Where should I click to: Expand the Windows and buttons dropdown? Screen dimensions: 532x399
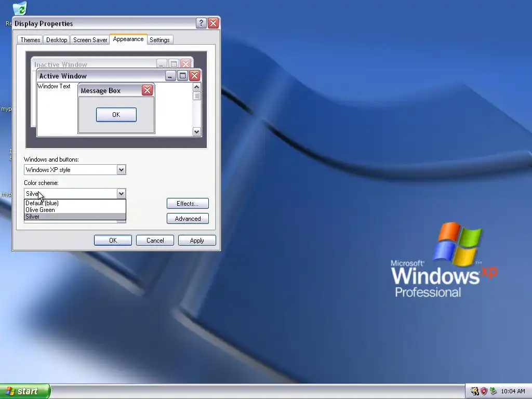[x=121, y=170]
